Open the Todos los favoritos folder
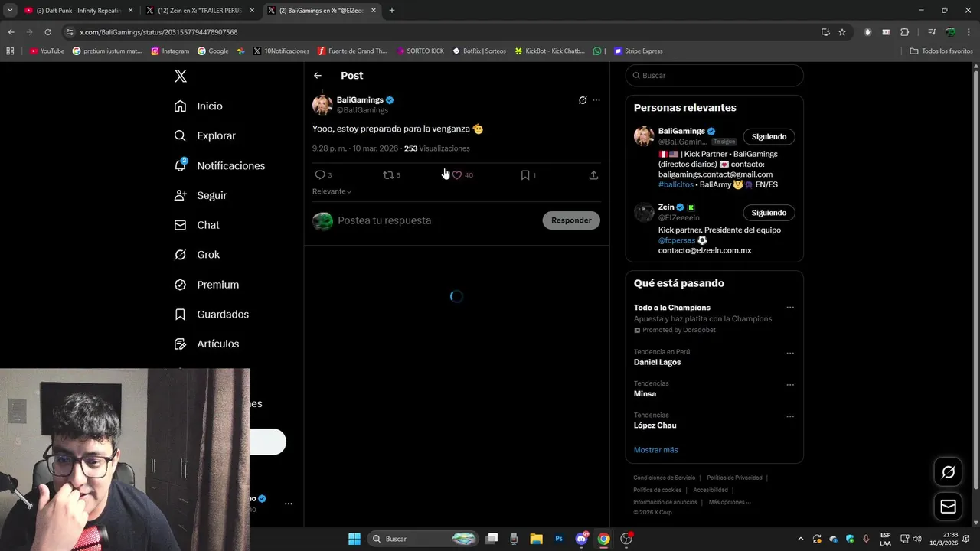The width and height of the screenshot is (980, 551). (x=941, y=51)
